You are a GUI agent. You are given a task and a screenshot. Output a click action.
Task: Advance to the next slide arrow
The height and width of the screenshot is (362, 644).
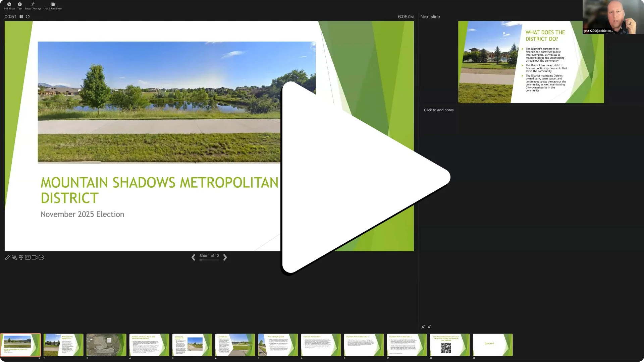tap(225, 257)
